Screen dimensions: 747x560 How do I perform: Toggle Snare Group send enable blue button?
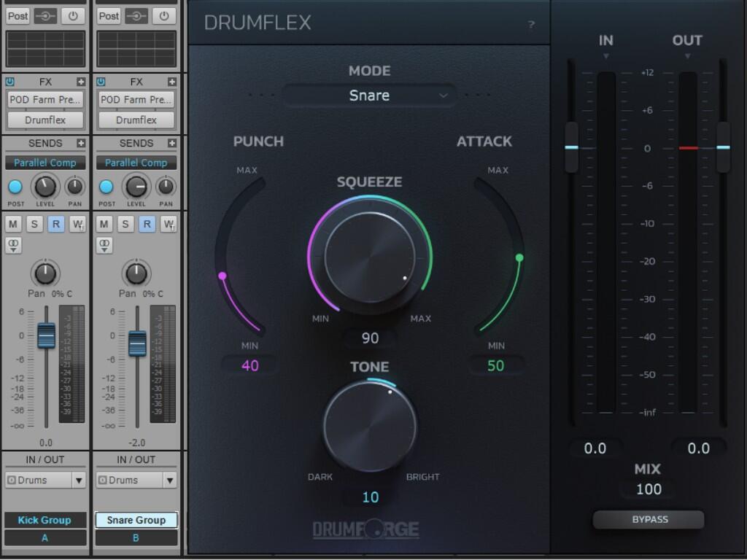click(x=107, y=187)
